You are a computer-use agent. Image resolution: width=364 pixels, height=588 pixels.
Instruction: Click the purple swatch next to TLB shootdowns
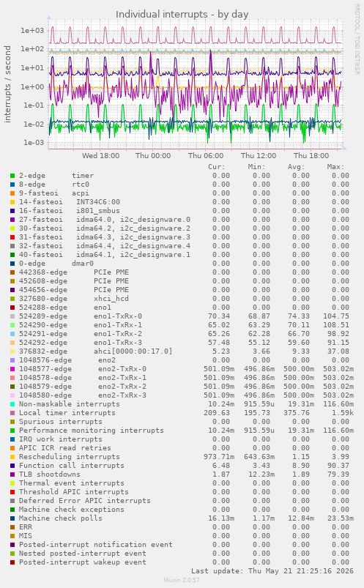point(12,475)
